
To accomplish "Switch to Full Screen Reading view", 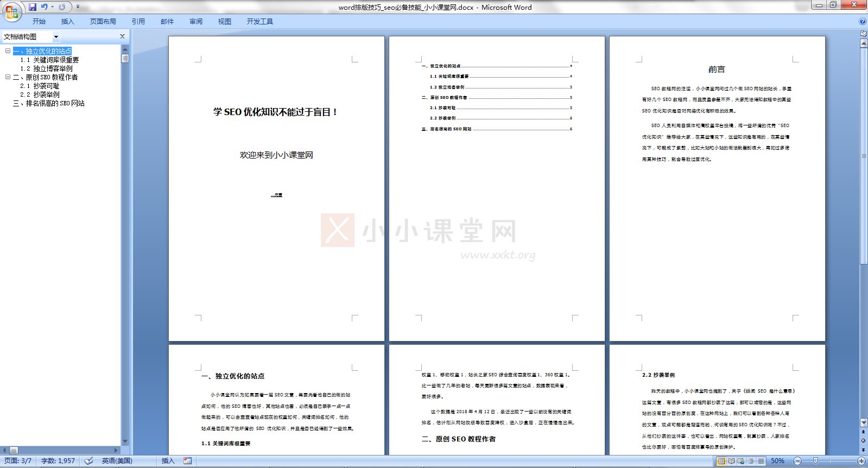I will (x=731, y=461).
